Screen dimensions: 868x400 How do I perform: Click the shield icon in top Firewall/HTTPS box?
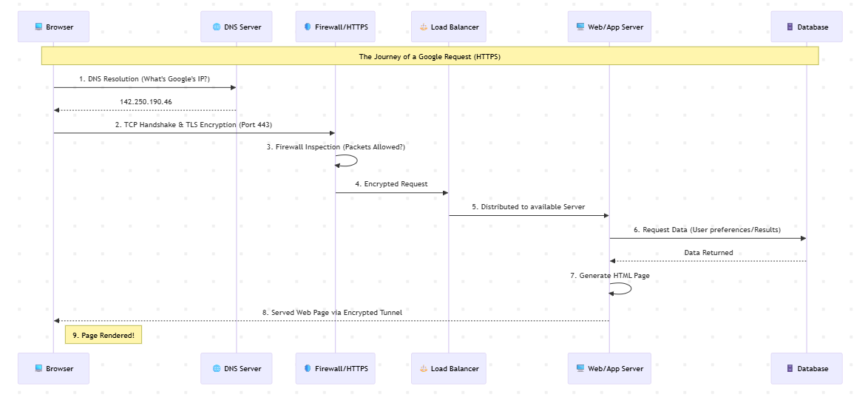coord(308,27)
